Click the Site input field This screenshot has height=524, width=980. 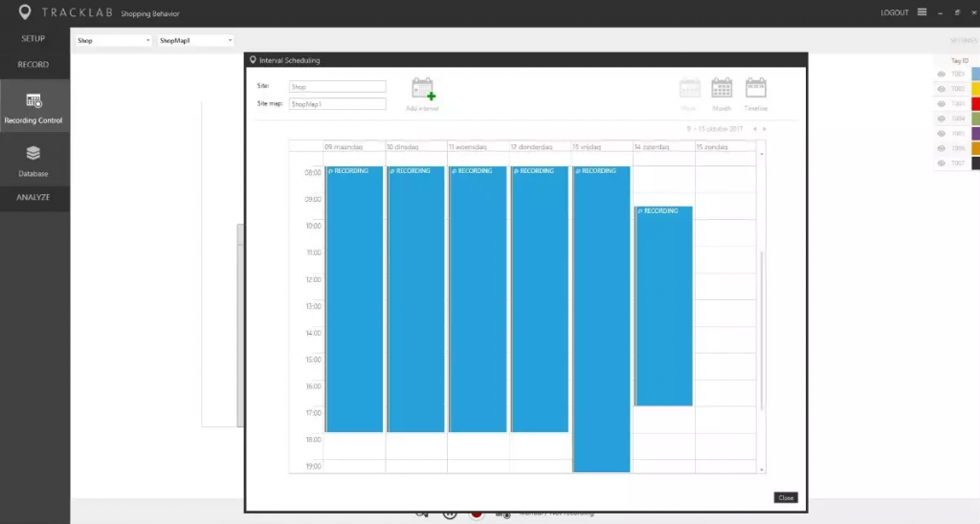click(338, 87)
